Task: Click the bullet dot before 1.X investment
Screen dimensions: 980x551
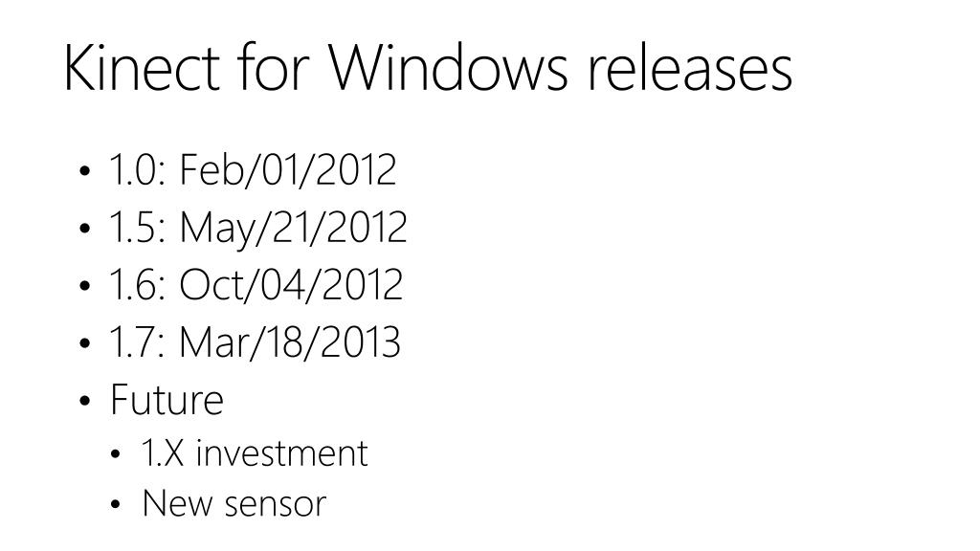Action: point(115,454)
